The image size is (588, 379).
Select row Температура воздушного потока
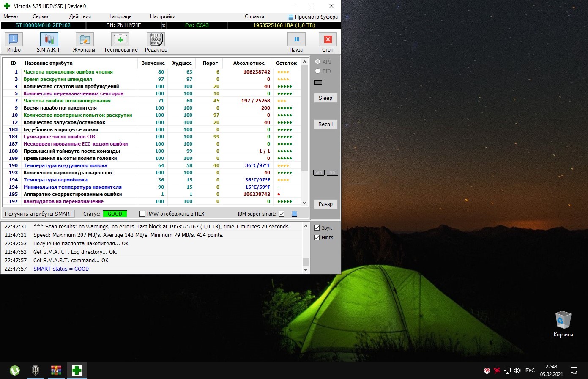tap(152, 165)
